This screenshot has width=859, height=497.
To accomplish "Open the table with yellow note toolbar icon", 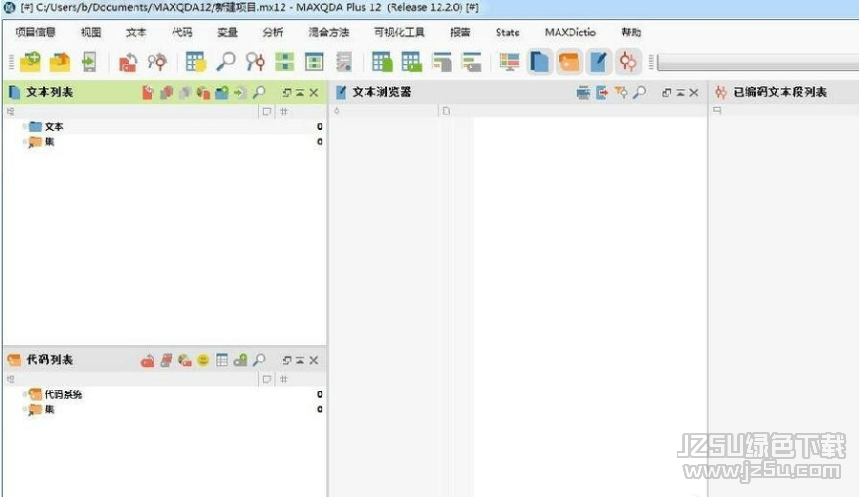I will (x=196, y=62).
